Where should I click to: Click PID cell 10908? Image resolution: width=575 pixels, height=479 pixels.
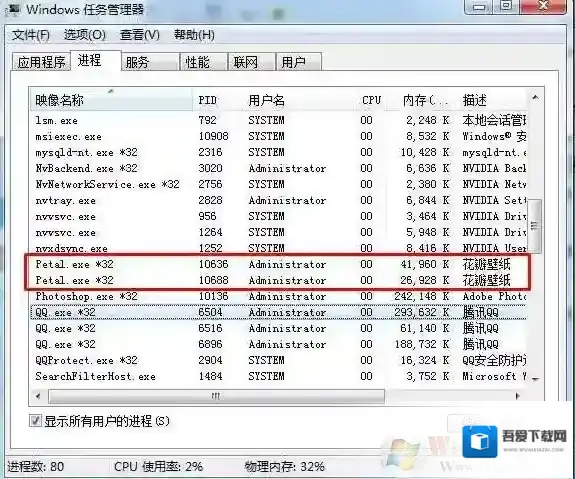coord(213,136)
